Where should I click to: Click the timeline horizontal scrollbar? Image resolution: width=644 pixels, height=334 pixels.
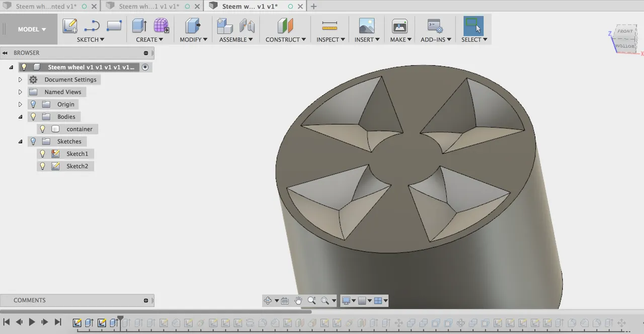[x=155, y=312]
